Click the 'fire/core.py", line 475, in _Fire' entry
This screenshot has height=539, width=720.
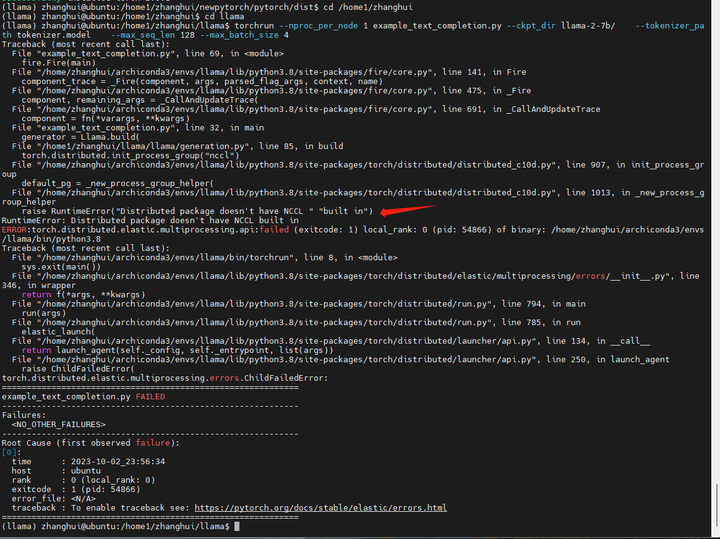271,90
